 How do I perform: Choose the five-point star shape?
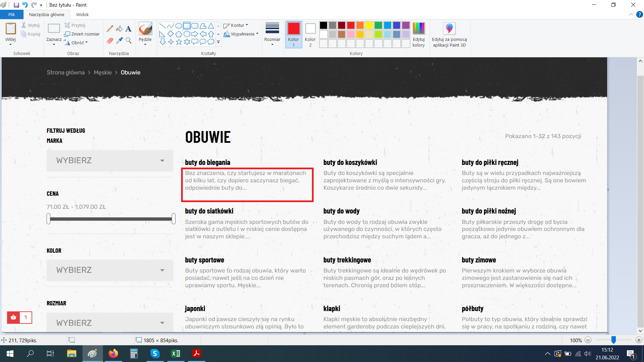(x=179, y=42)
